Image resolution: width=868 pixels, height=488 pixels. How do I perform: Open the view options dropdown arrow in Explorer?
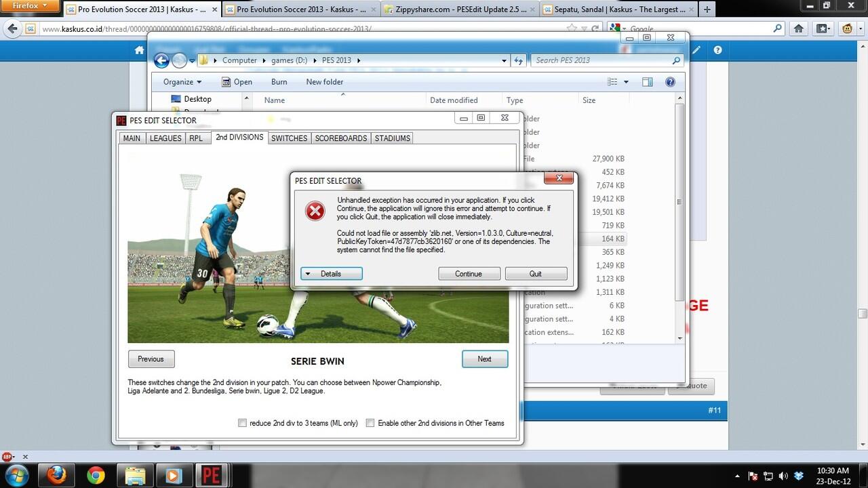[626, 82]
